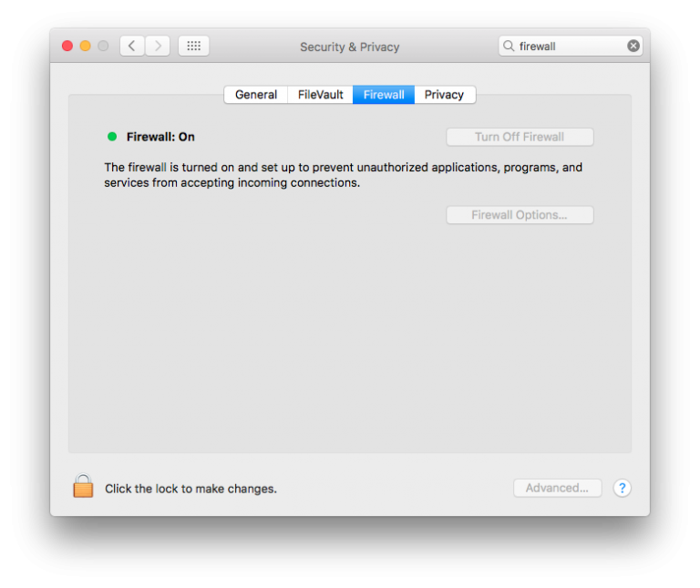Click the Security & Privacy window title
Viewport: 700px width, 588px height.
point(349,47)
